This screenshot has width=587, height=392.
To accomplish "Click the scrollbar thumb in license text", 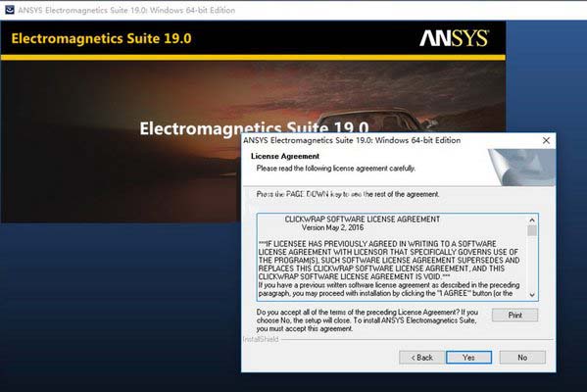I will [532, 230].
